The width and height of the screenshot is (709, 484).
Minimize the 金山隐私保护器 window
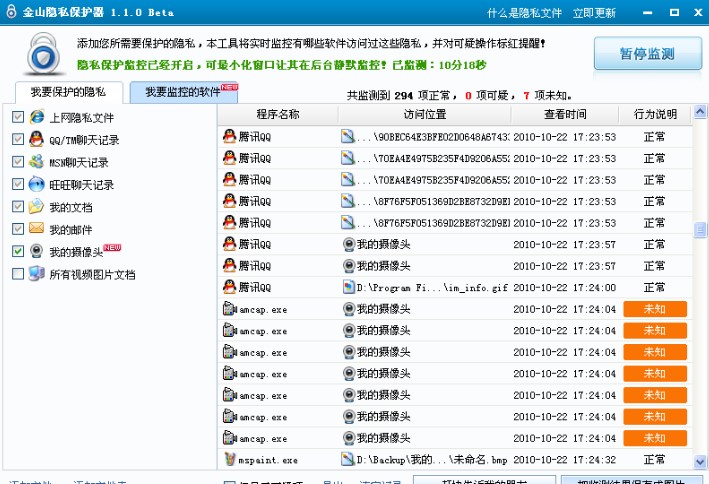click(x=648, y=13)
